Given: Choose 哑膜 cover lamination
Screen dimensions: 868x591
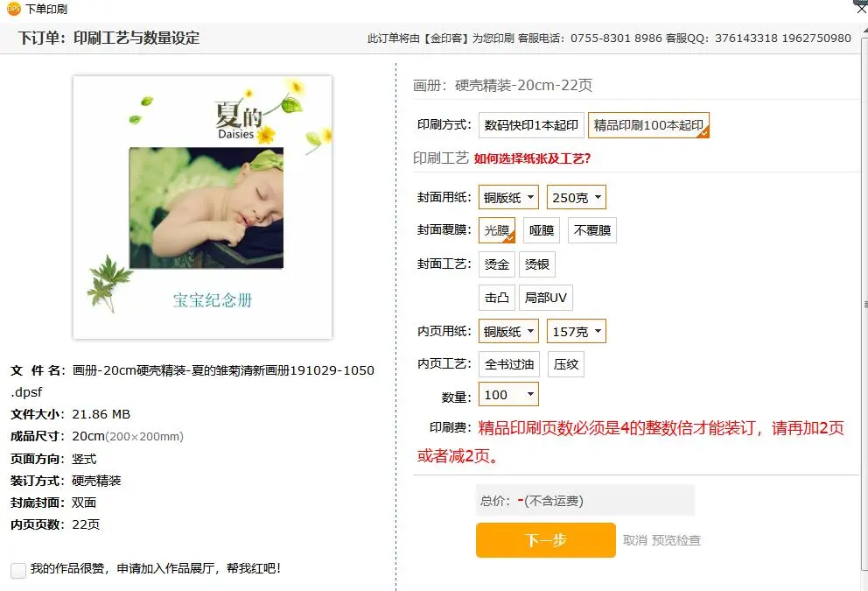Looking at the screenshot, I should (542, 230).
